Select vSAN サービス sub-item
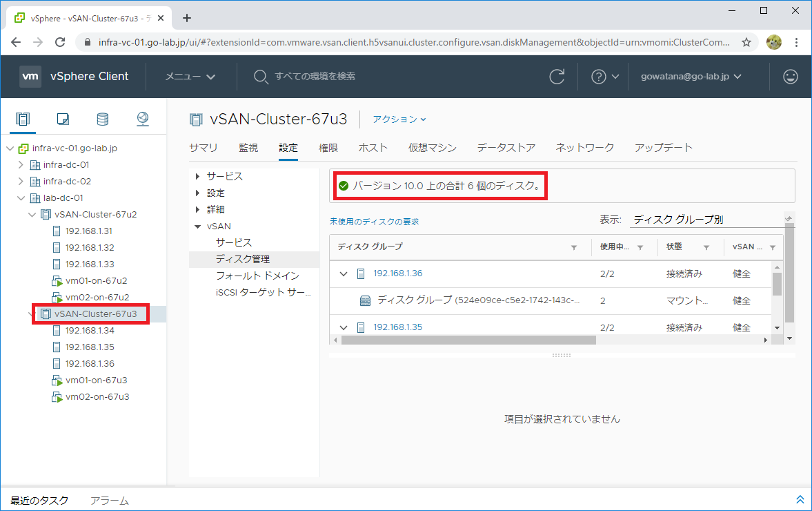 (234, 242)
